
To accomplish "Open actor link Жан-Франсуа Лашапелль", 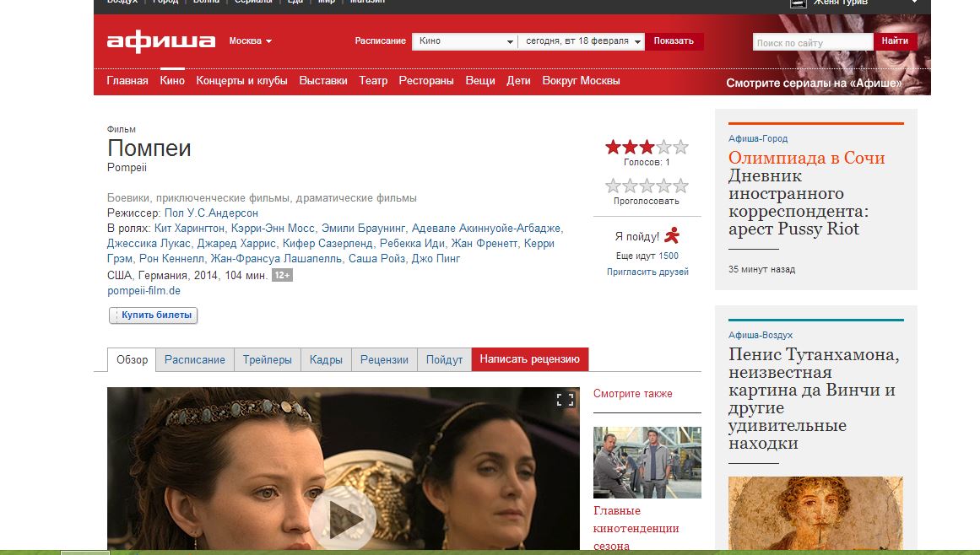I will coord(276,258).
